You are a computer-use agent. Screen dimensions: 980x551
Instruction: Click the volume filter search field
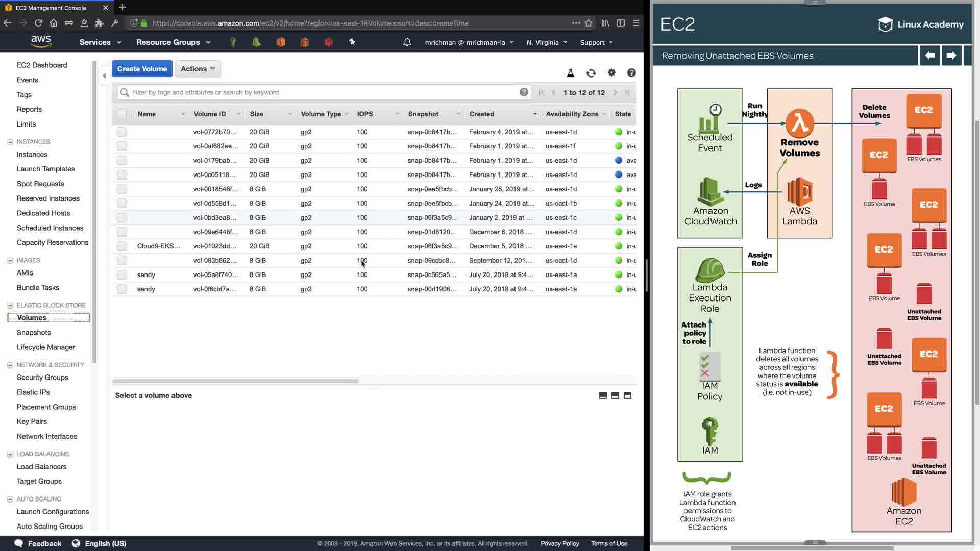coord(322,92)
